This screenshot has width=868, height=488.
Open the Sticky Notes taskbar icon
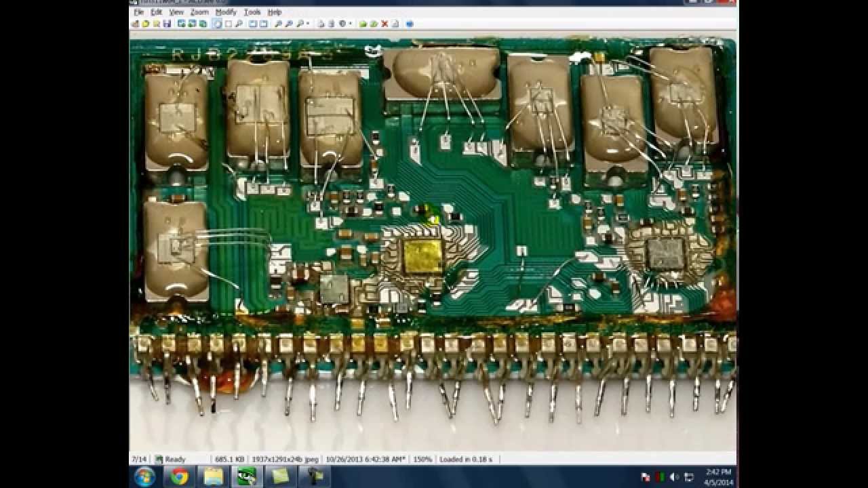pyautogui.click(x=280, y=476)
